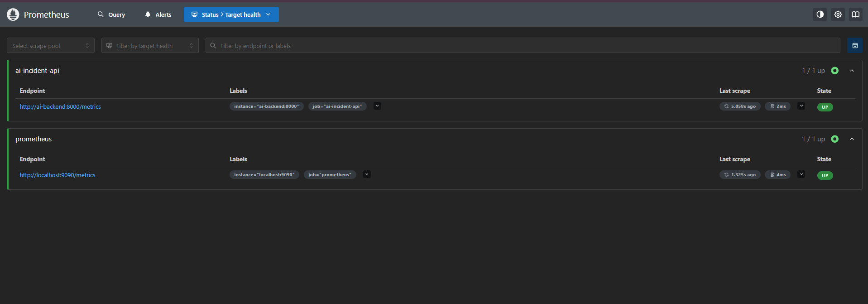This screenshot has height=304, width=868.
Task: Click the ai-incident-api green health indicator
Action: click(x=835, y=71)
